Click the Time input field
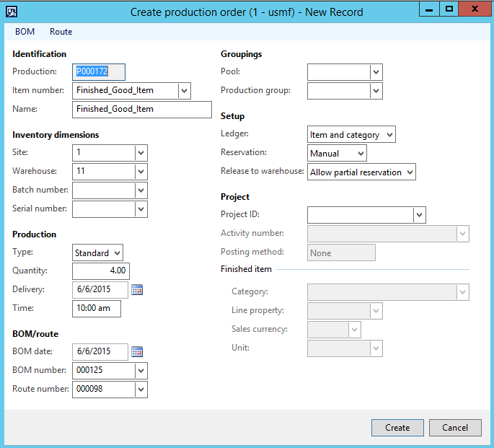Viewport: 494px width, 448px height. pyautogui.click(x=97, y=309)
